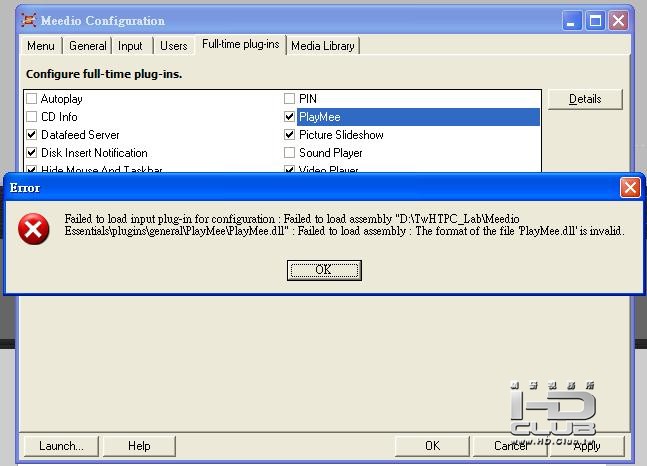The image size is (647, 466).
Task: Click the Apply button
Action: pyautogui.click(x=587, y=446)
